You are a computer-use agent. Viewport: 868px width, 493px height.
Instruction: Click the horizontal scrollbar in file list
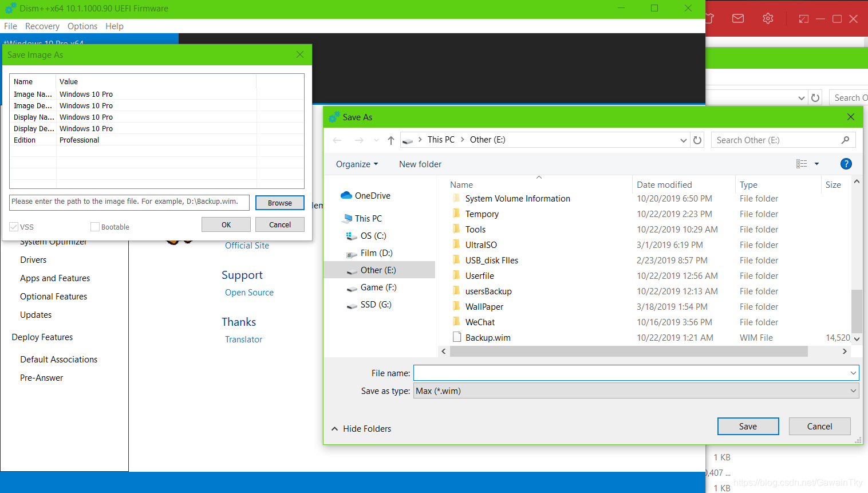[x=629, y=351]
